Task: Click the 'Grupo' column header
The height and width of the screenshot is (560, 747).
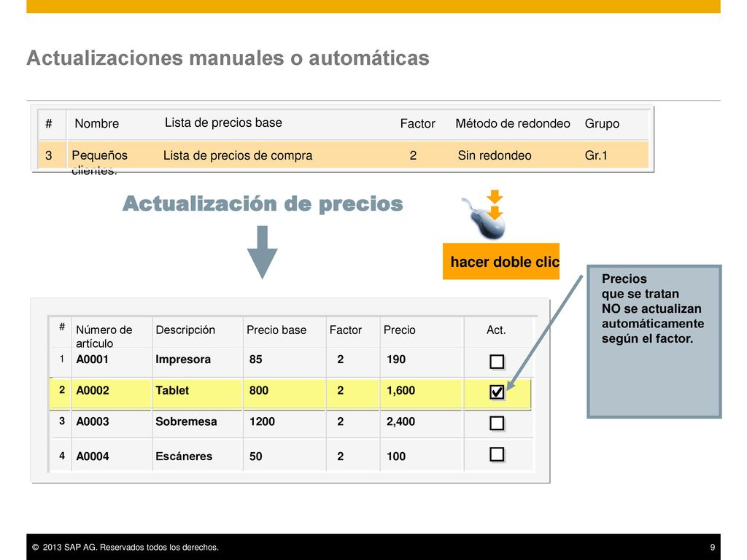Action: 602,123
